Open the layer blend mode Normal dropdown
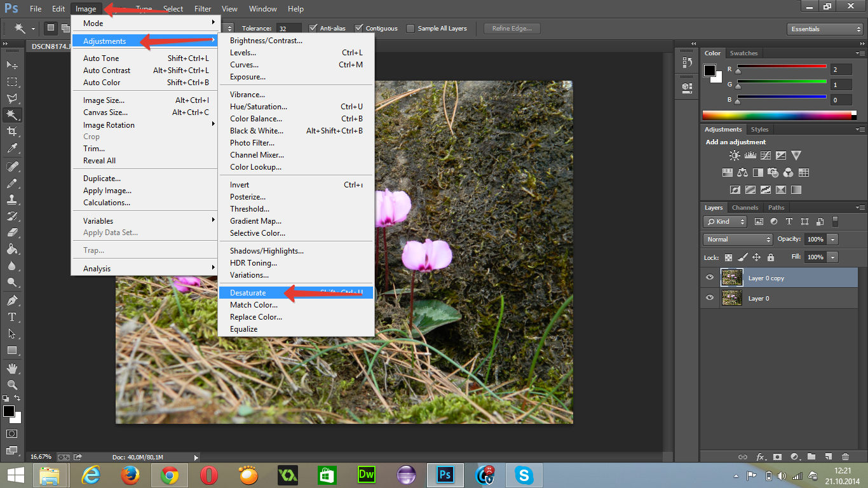Image resolution: width=868 pixels, height=488 pixels. pyautogui.click(x=738, y=240)
